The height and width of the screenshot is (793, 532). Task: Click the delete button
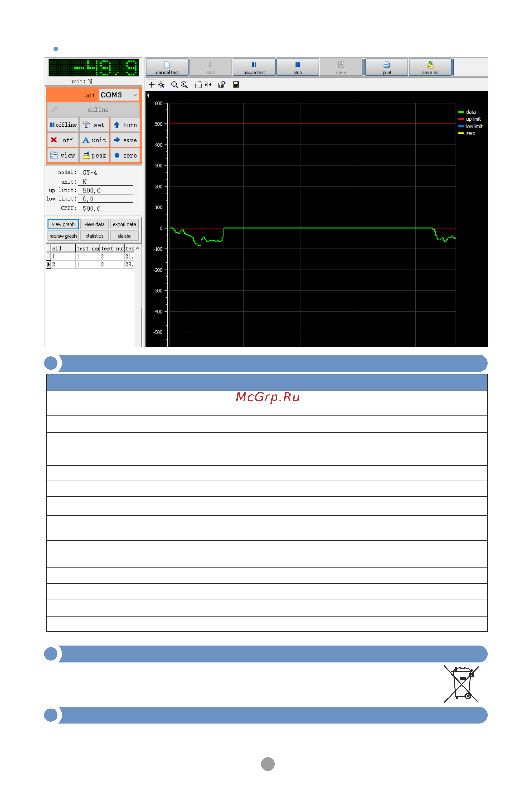tap(124, 236)
